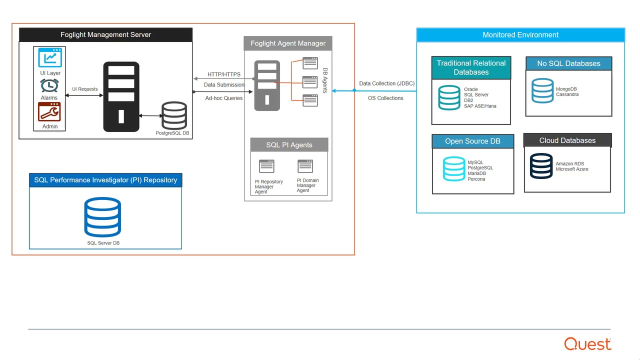
Task: Click the Percona text
Action: [x=476, y=179]
